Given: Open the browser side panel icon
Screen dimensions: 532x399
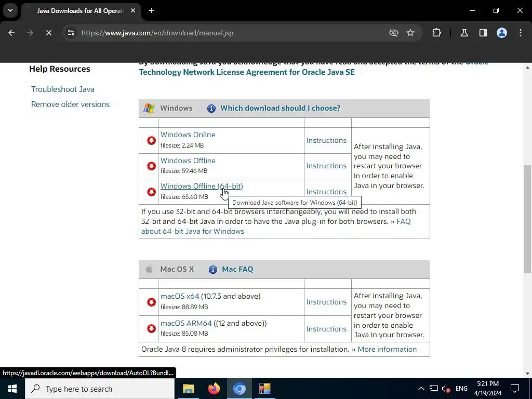Looking at the screenshot, I should [x=483, y=33].
